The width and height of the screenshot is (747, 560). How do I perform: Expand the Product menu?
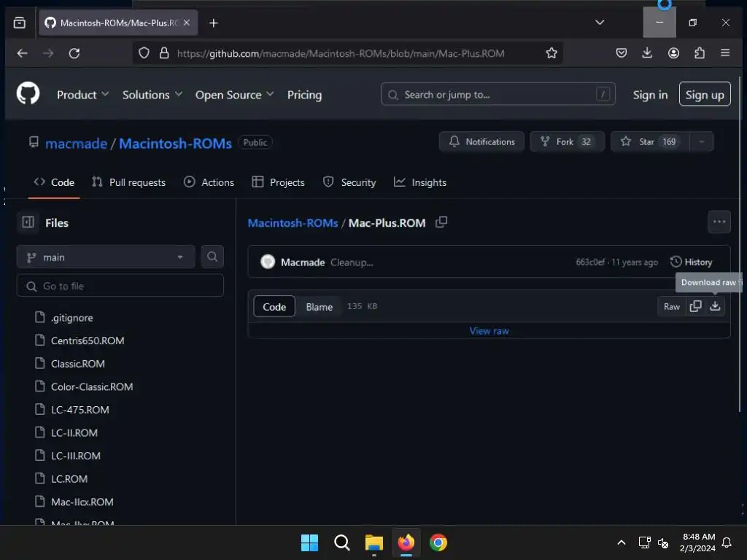(x=82, y=95)
